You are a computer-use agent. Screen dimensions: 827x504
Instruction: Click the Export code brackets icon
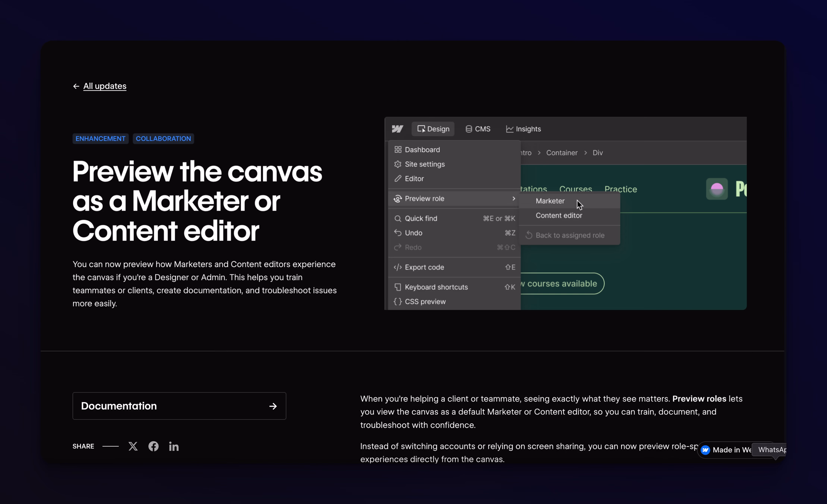(x=398, y=267)
